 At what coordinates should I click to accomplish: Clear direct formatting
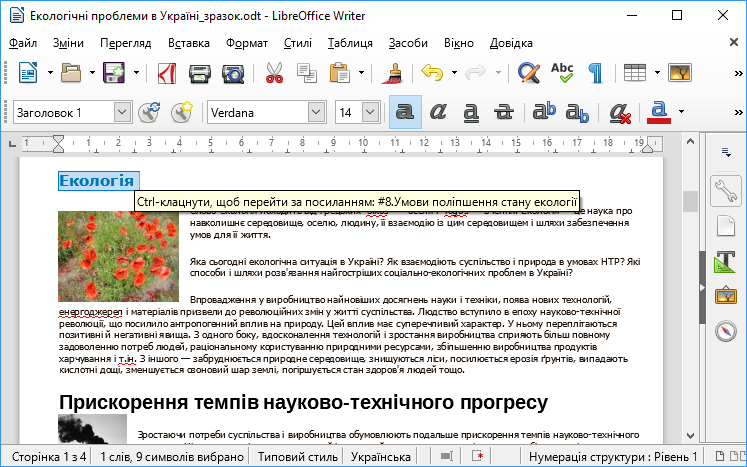coord(620,112)
